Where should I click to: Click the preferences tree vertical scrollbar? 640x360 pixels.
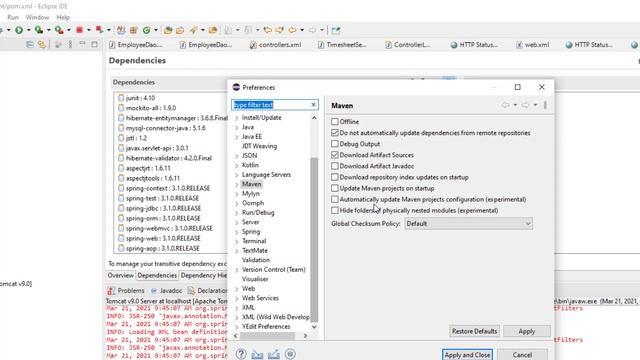(314, 240)
